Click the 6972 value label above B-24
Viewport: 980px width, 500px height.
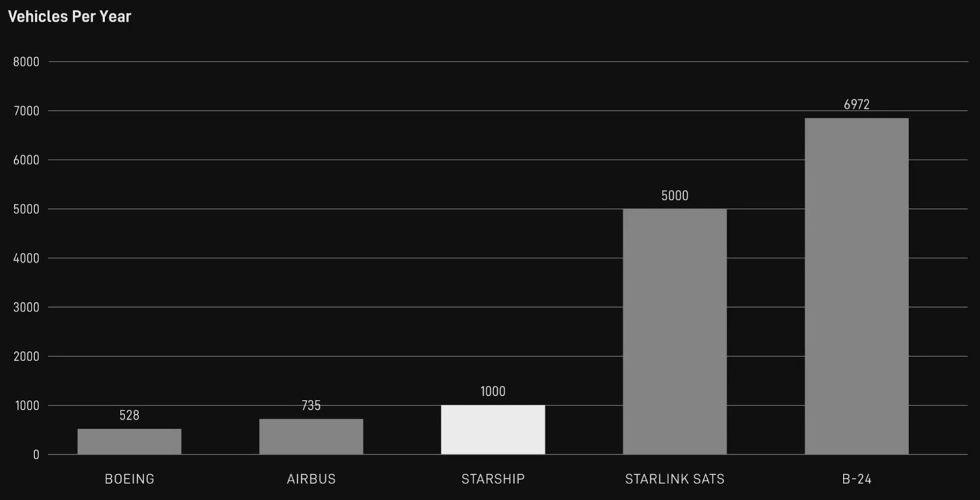[856, 105]
